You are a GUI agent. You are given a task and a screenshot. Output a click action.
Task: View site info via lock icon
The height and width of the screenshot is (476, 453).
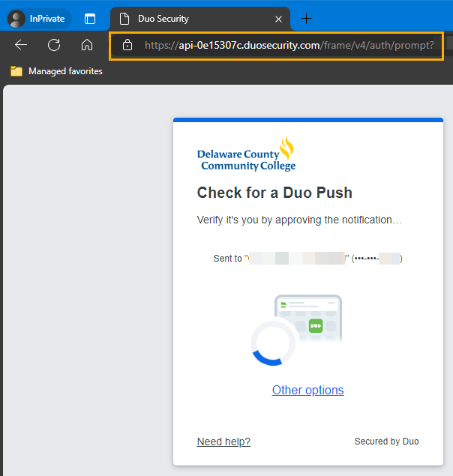click(x=127, y=45)
